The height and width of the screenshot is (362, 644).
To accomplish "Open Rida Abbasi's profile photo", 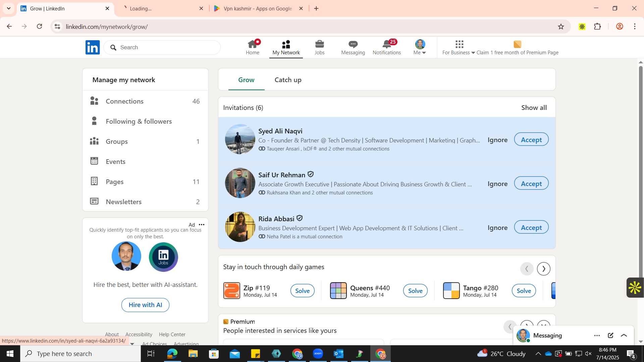I will (240, 227).
